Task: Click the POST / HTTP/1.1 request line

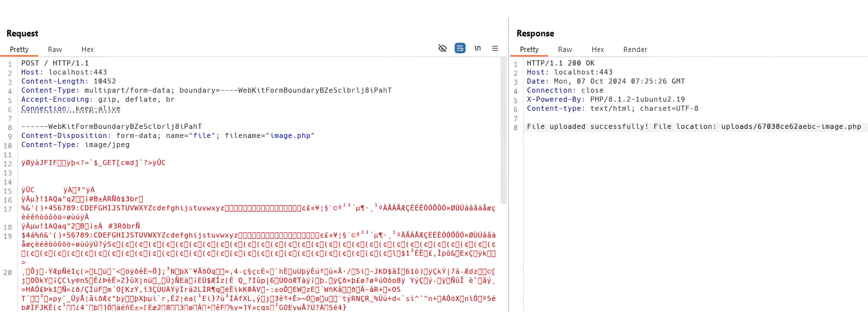Action: coord(55,63)
